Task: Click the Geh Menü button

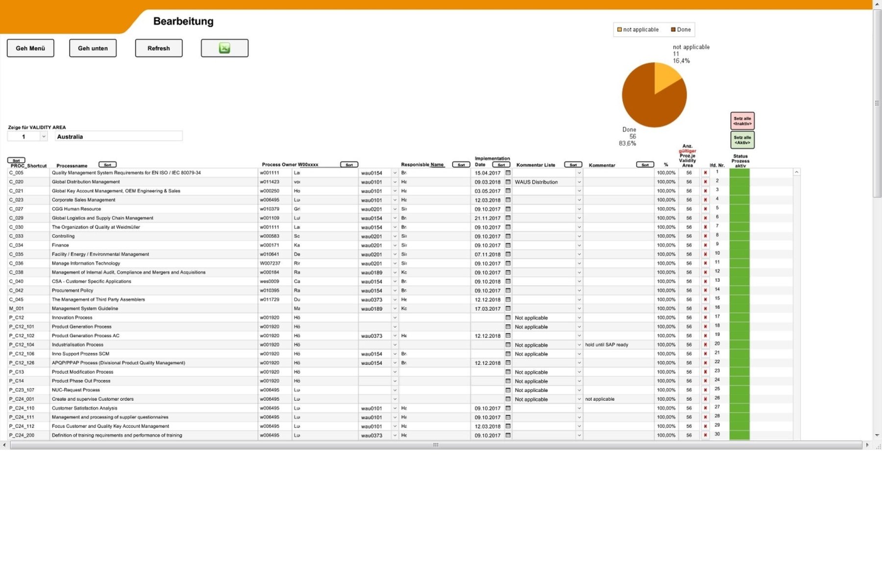Action: click(30, 48)
